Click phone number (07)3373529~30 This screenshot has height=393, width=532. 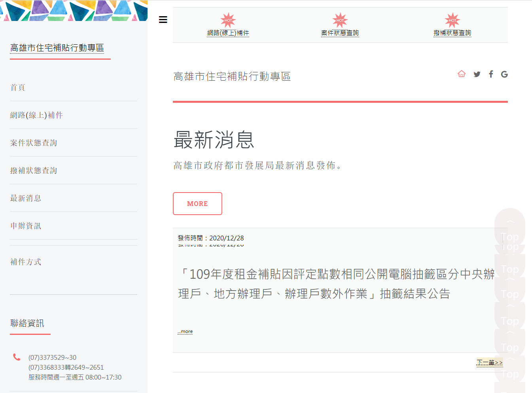point(52,357)
